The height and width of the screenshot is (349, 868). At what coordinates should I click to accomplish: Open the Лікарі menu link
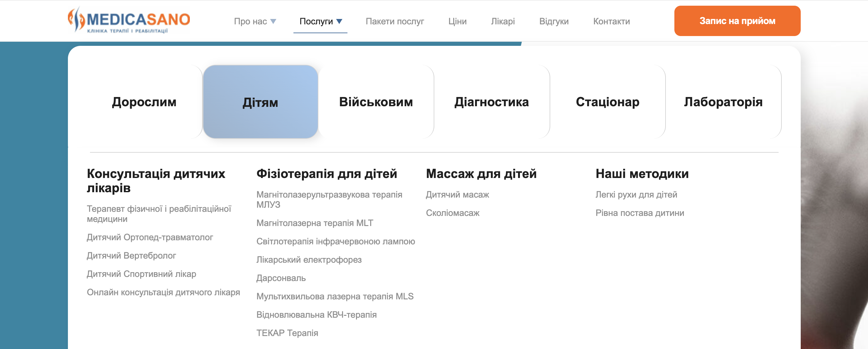503,21
